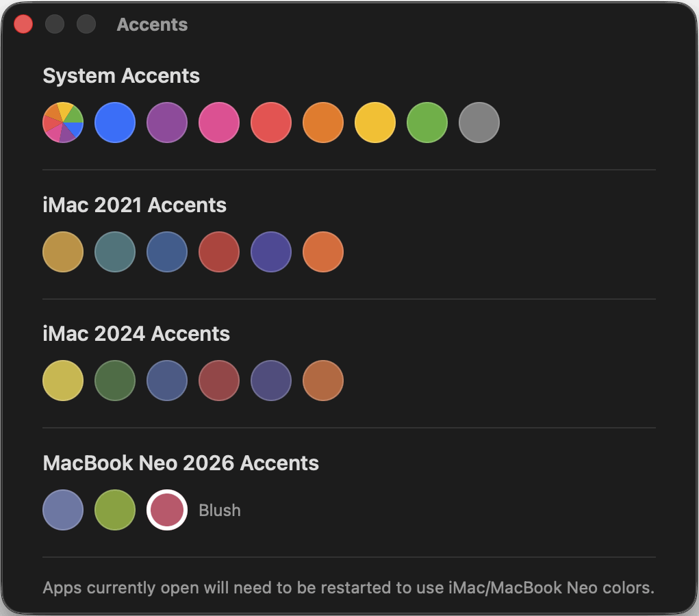
Task: Select the pink system accent color
Action: 219,123
